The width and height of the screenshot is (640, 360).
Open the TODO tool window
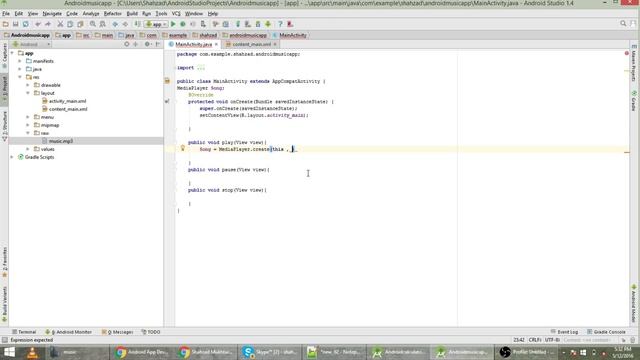(151, 332)
